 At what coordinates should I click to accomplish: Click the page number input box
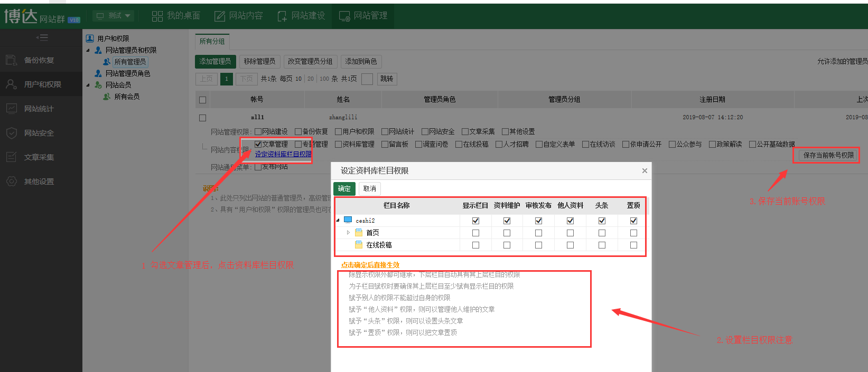point(367,79)
